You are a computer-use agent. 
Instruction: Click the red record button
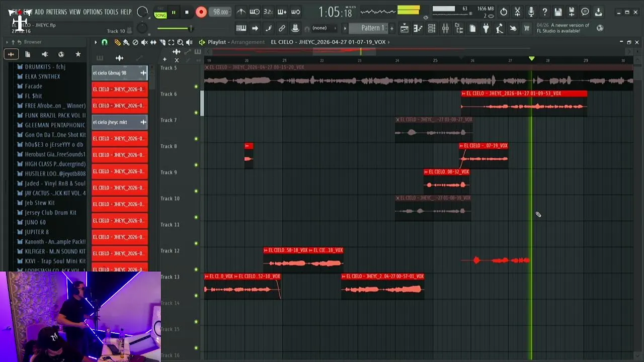click(201, 12)
